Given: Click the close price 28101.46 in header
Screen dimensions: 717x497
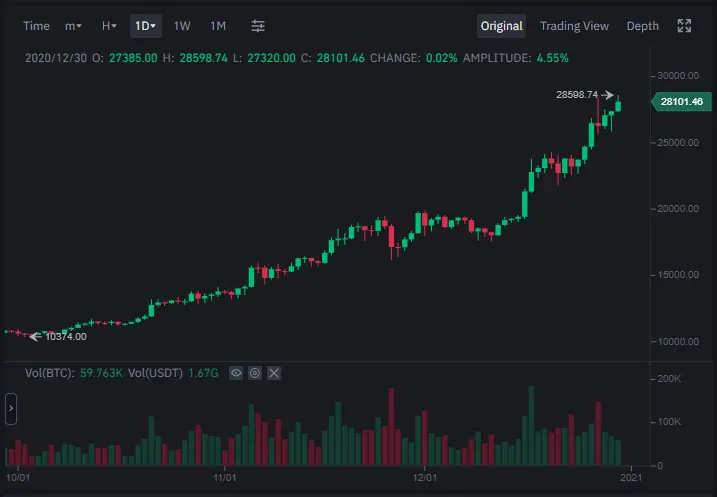Looking at the screenshot, I should point(341,58).
